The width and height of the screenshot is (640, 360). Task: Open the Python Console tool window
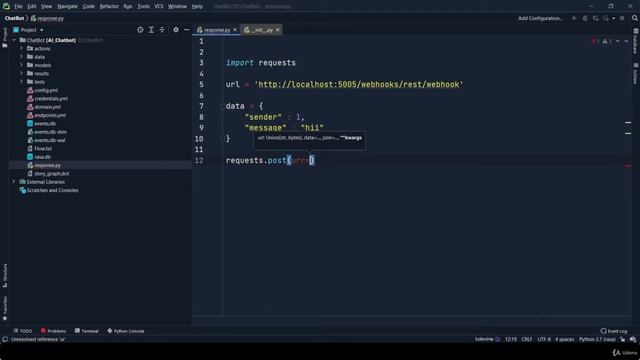coord(126,331)
